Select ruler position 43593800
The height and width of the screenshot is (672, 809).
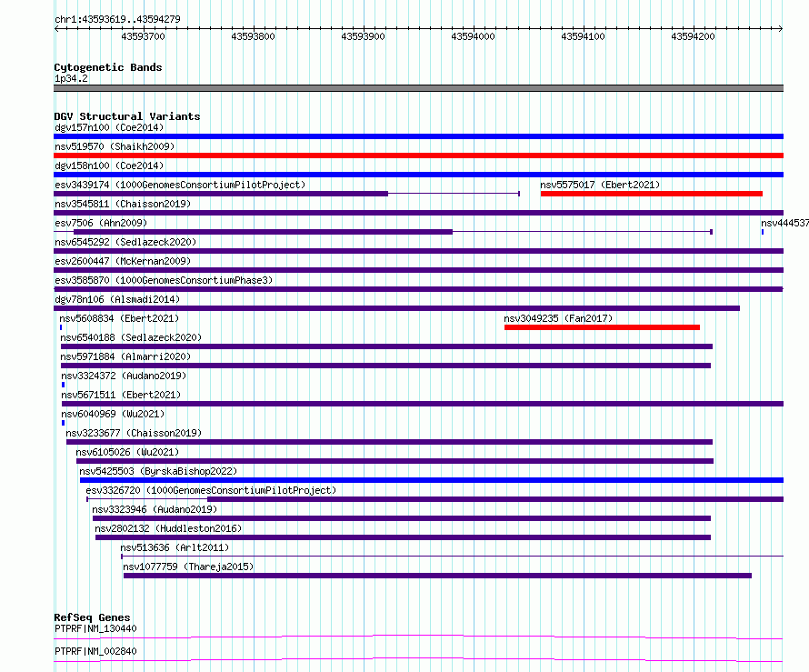tap(253, 36)
